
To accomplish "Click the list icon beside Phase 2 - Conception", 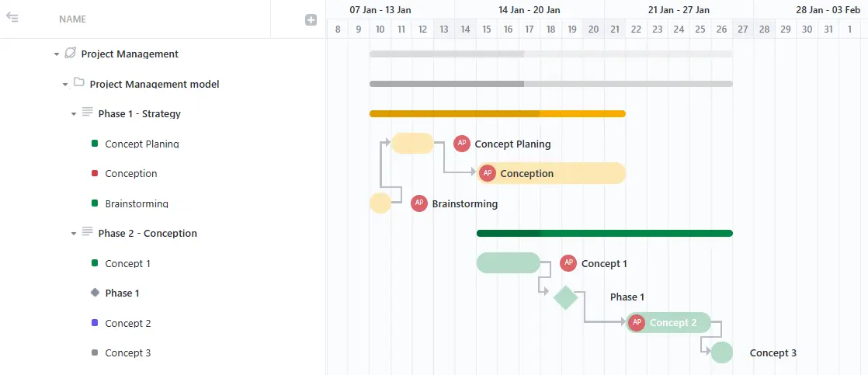I will [88, 231].
